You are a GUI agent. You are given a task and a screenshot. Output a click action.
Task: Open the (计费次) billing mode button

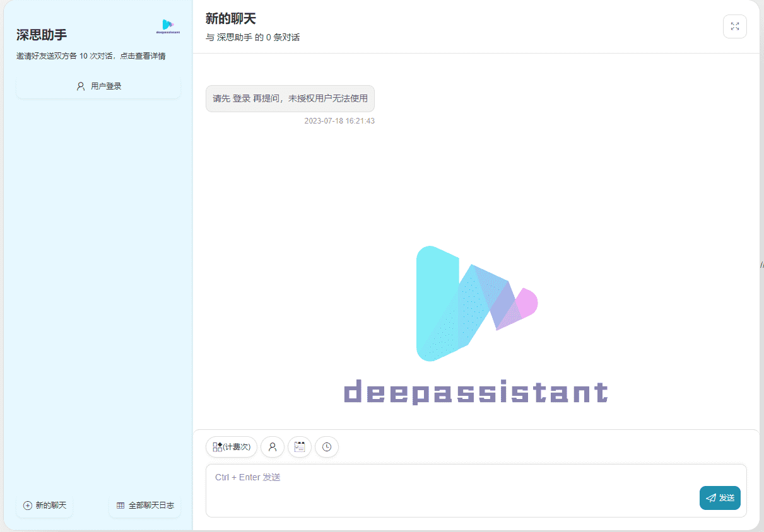pyautogui.click(x=232, y=447)
